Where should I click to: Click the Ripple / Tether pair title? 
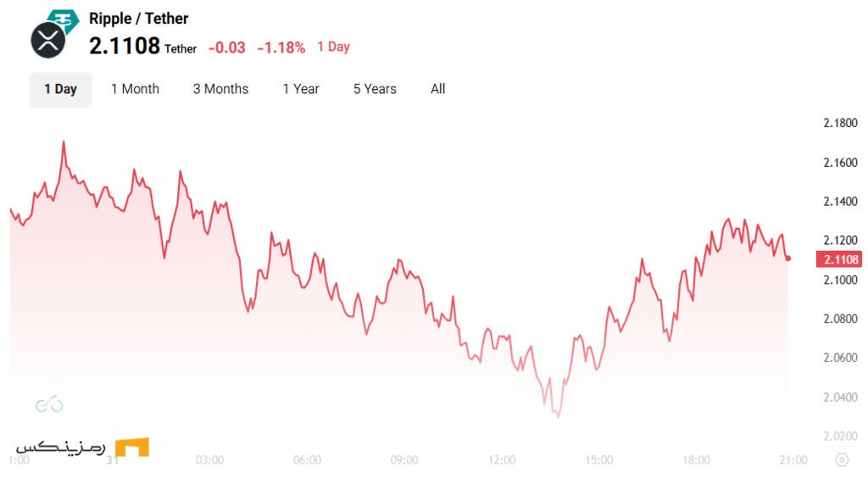pos(138,19)
